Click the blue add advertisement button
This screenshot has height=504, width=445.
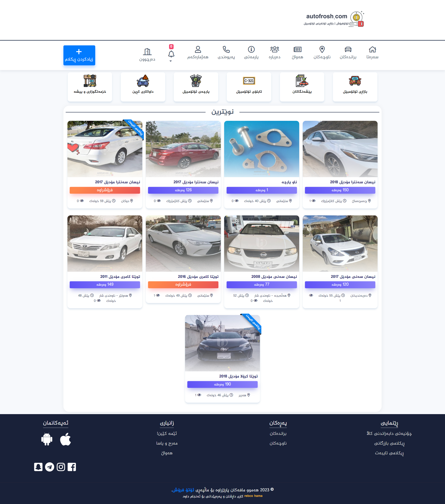[79, 55]
